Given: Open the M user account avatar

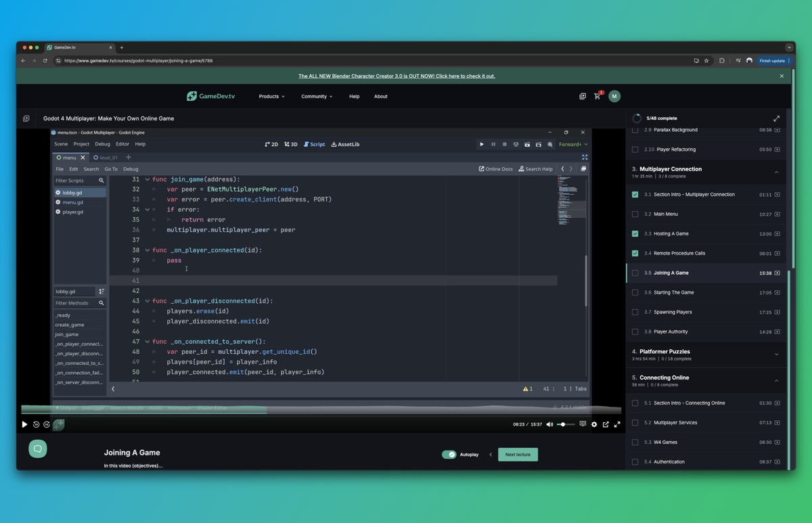Looking at the screenshot, I should coord(614,96).
